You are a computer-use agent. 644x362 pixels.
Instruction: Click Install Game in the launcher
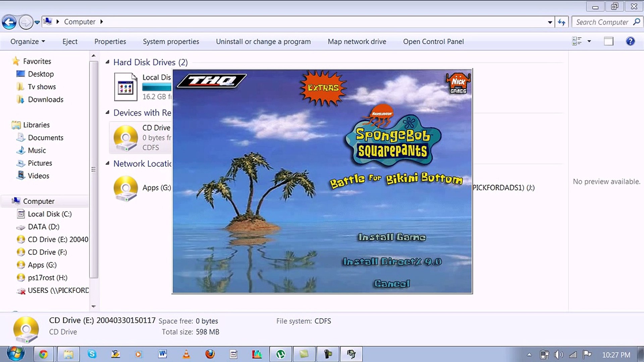[392, 237]
